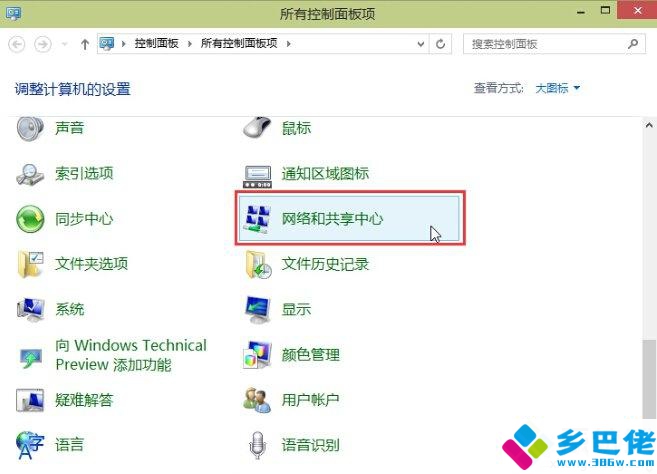The width and height of the screenshot is (657, 474).
Task: Select the 控制面板 breadcrumb
Action: 157,43
